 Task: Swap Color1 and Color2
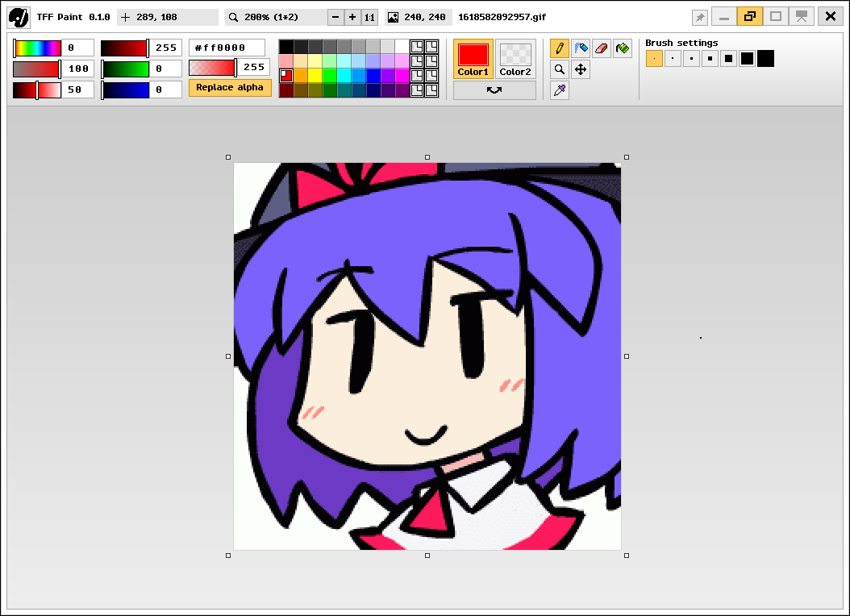(494, 90)
